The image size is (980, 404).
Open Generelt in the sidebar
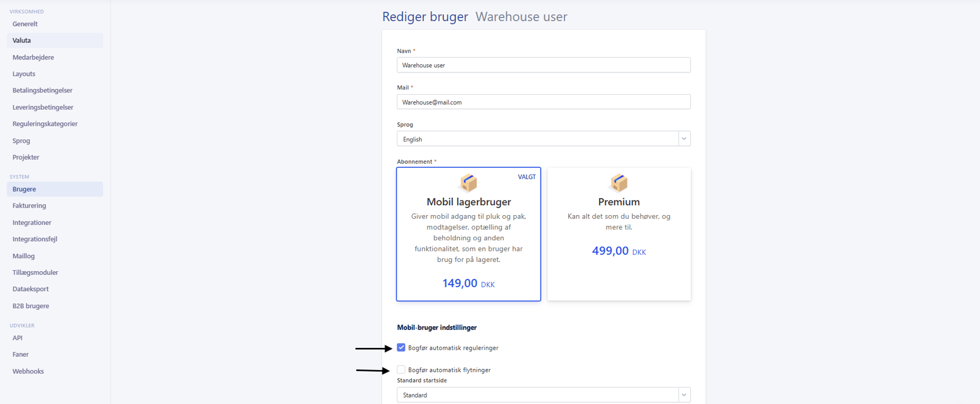[25, 24]
